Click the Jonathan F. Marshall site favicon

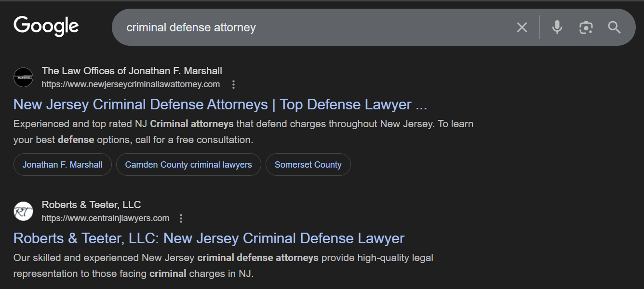pyautogui.click(x=23, y=78)
